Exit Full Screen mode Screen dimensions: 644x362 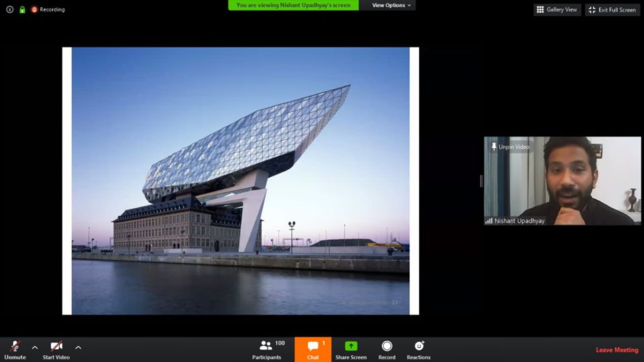pos(612,9)
